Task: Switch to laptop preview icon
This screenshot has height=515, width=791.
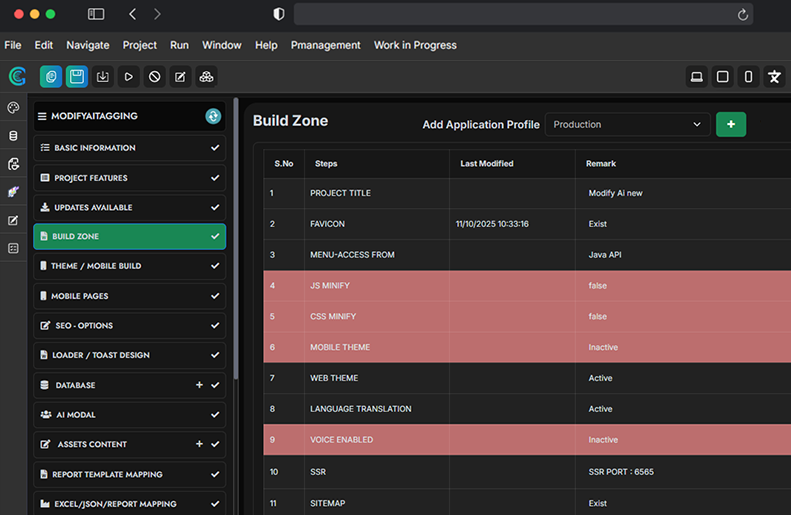Action: [697, 77]
